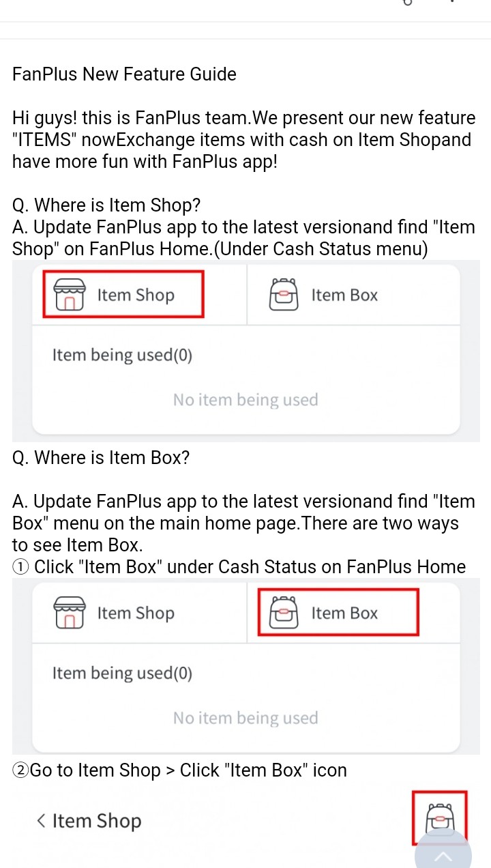Click the backpack icon in the first screenshot
Image resolution: width=491 pixels, height=868 pixels.
[x=284, y=295]
